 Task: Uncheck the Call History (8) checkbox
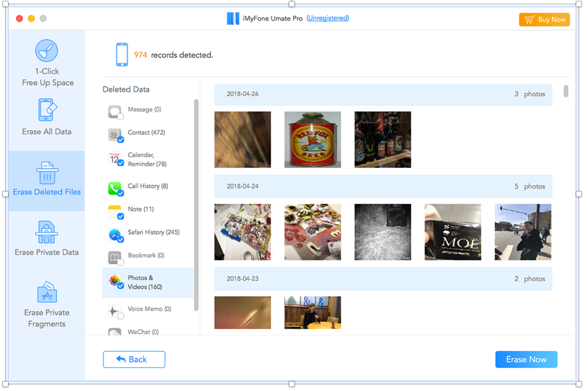click(x=120, y=193)
